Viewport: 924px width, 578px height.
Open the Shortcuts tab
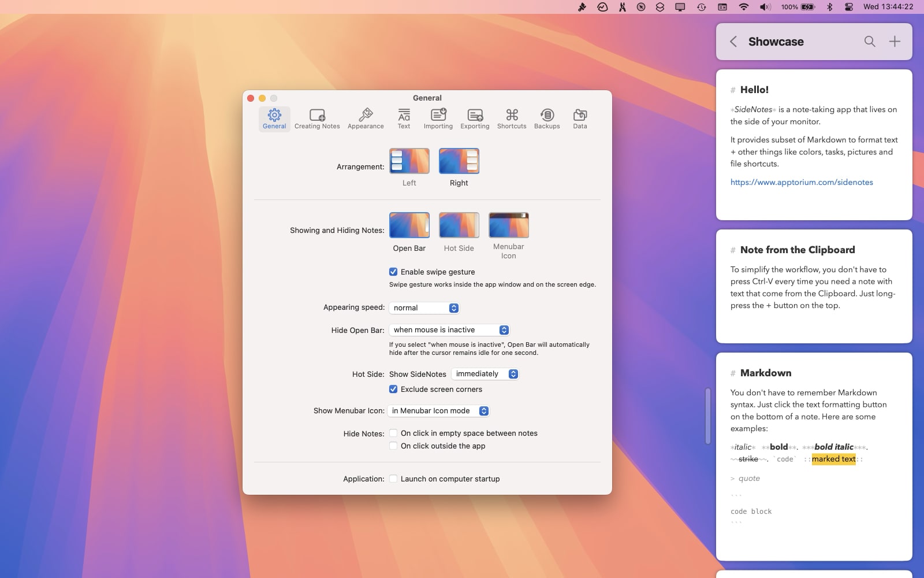(x=512, y=118)
